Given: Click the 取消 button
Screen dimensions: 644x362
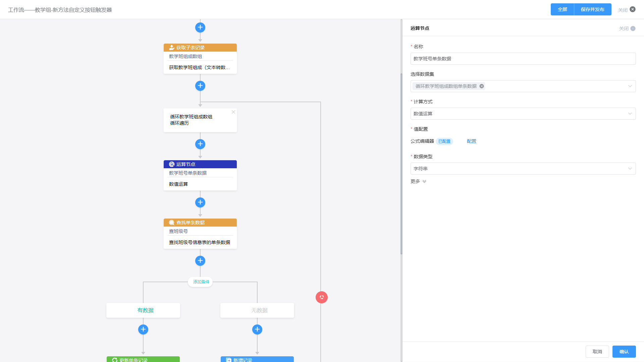Looking at the screenshot, I should point(597,352).
